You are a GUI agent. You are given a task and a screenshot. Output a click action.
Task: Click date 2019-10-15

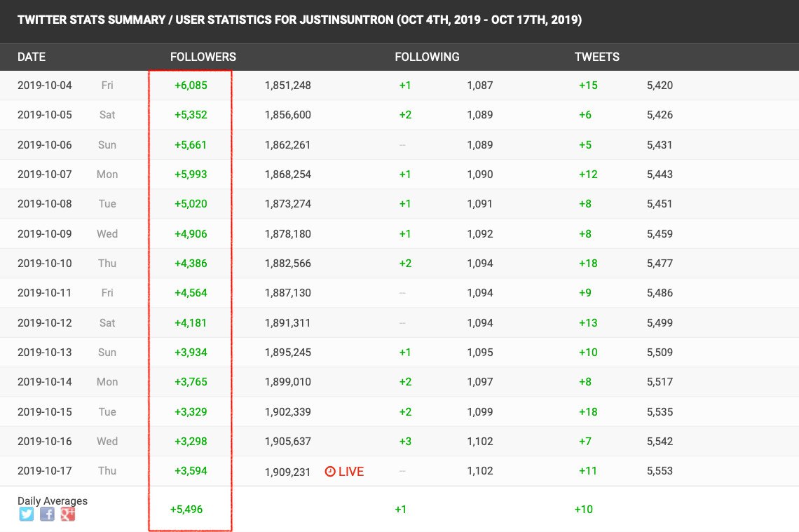coord(45,411)
